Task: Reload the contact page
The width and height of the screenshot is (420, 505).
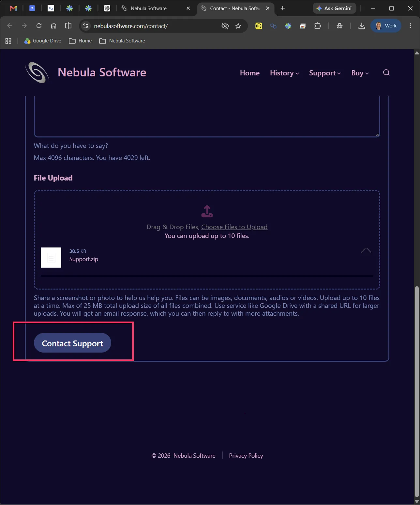Action: coord(39,26)
